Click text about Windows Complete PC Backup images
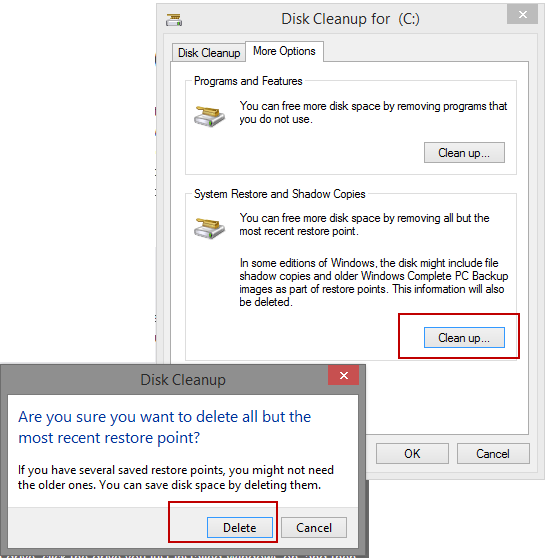 [373, 283]
